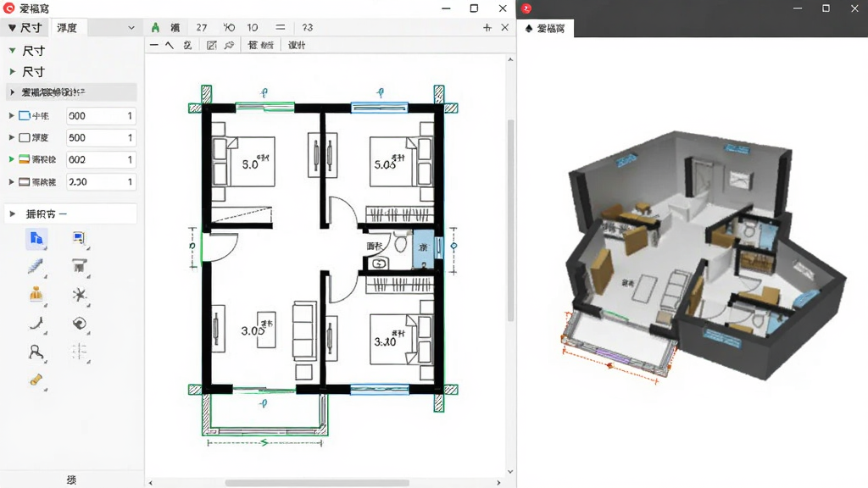Click the 尺寸 header tab with black triangle

25,28
